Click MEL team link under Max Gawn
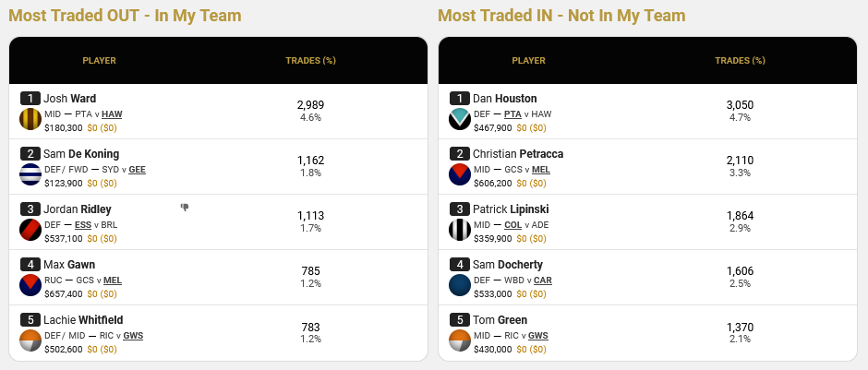 tap(113, 280)
